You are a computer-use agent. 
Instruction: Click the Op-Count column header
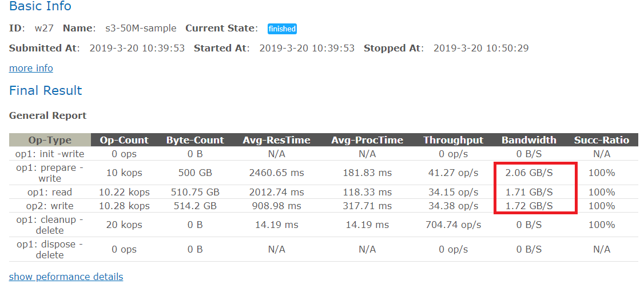[x=124, y=140]
